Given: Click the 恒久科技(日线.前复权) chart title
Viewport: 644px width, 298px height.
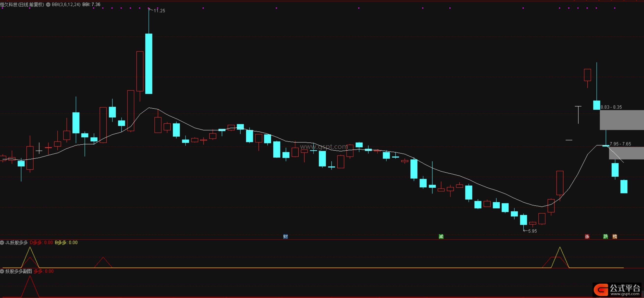Looking at the screenshot, I should tap(22, 4).
